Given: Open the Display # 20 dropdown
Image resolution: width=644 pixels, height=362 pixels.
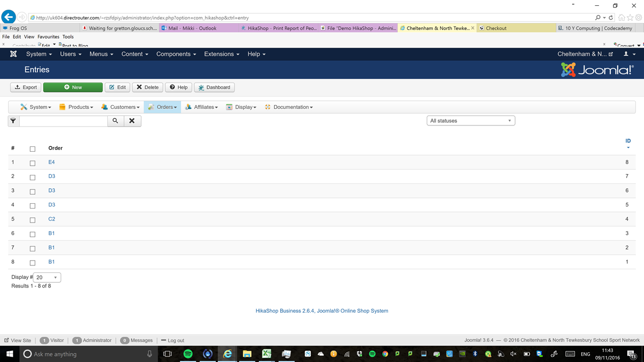Looking at the screenshot, I should pyautogui.click(x=47, y=278).
